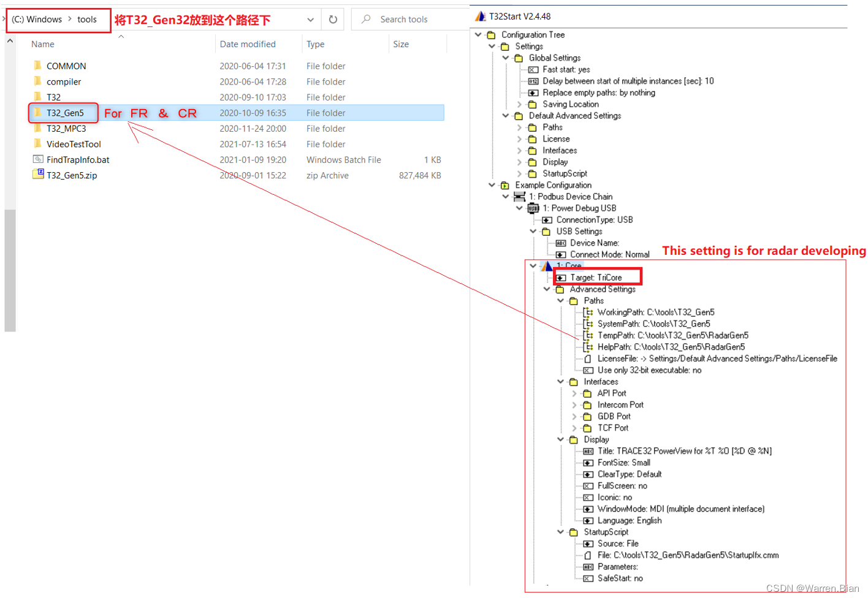Click the Target: TriCore choice icon

coord(561,278)
